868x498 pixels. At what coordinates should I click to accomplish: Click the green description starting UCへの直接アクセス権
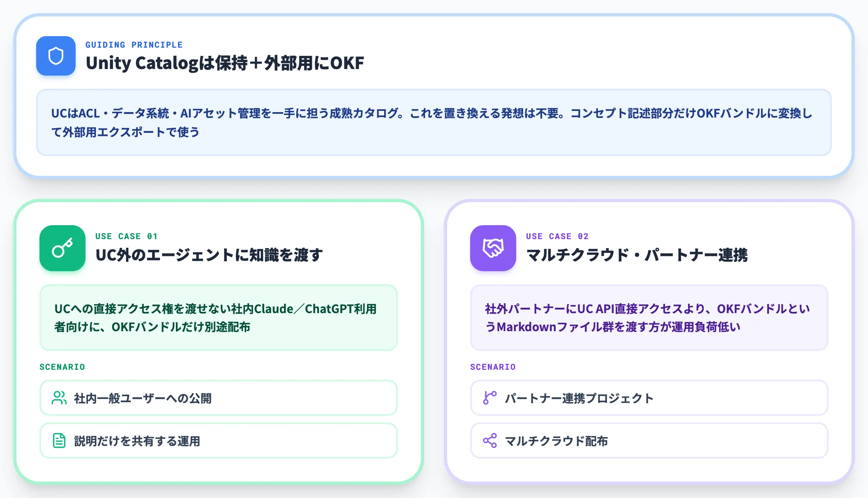click(215, 318)
